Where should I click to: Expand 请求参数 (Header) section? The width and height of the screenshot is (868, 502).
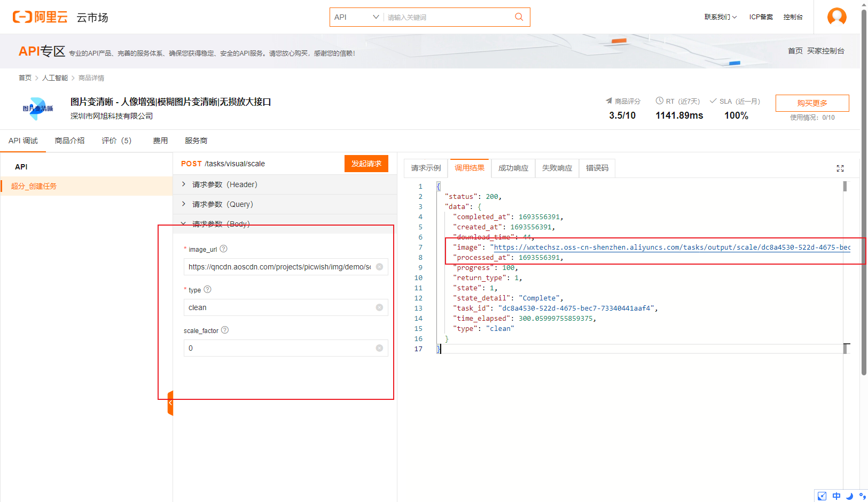[x=285, y=184]
